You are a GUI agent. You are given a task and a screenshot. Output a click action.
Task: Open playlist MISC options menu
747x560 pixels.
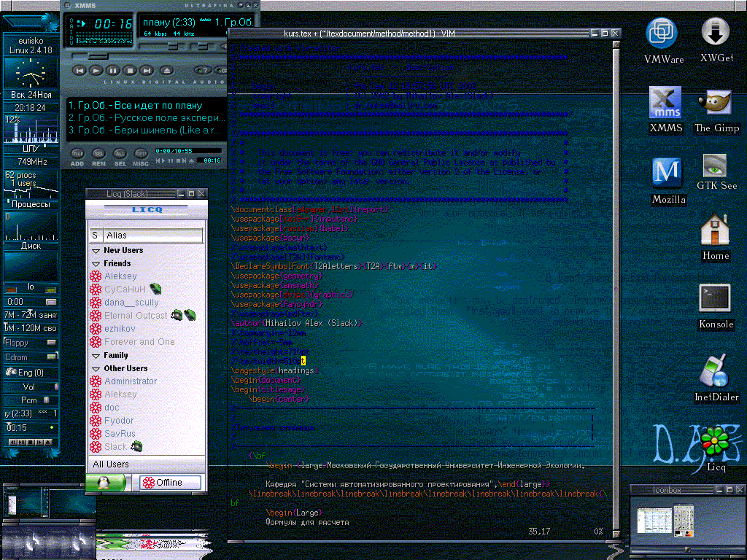click(141, 157)
